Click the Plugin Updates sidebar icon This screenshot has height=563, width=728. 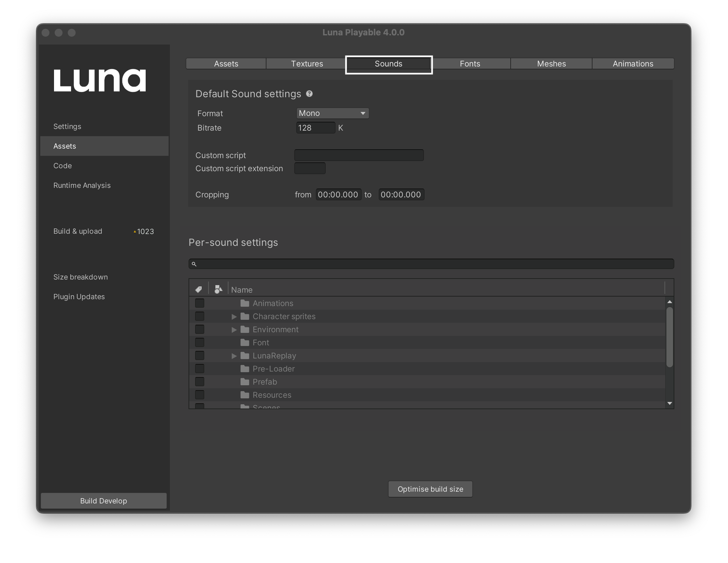(x=79, y=296)
